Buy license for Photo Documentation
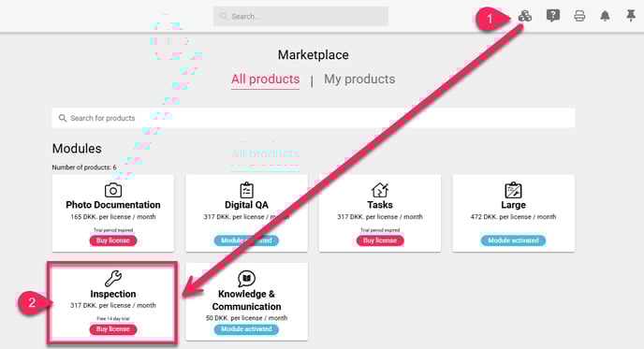The height and width of the screenshot is (349, 644). (113, 240)
